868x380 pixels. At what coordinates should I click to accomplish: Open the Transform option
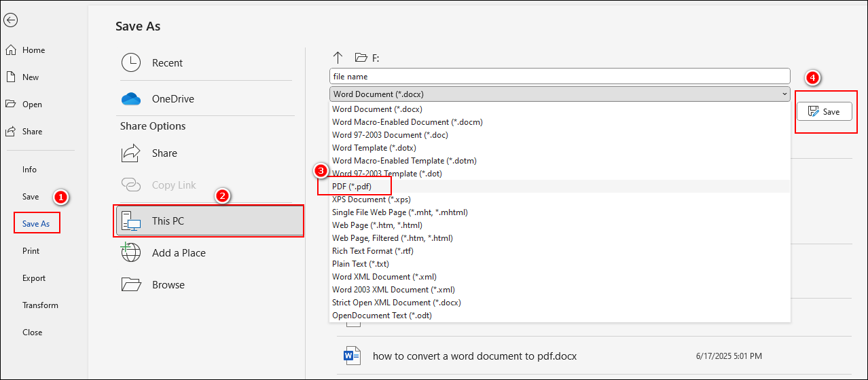tap(40, 305)
